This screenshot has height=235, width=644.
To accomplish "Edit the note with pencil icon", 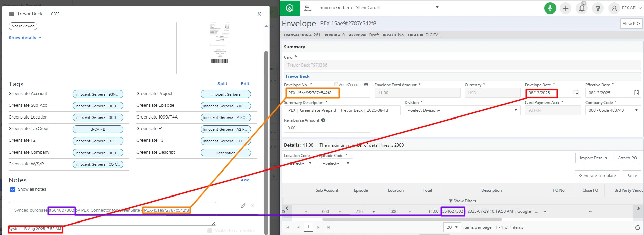I will pos(243,205).
